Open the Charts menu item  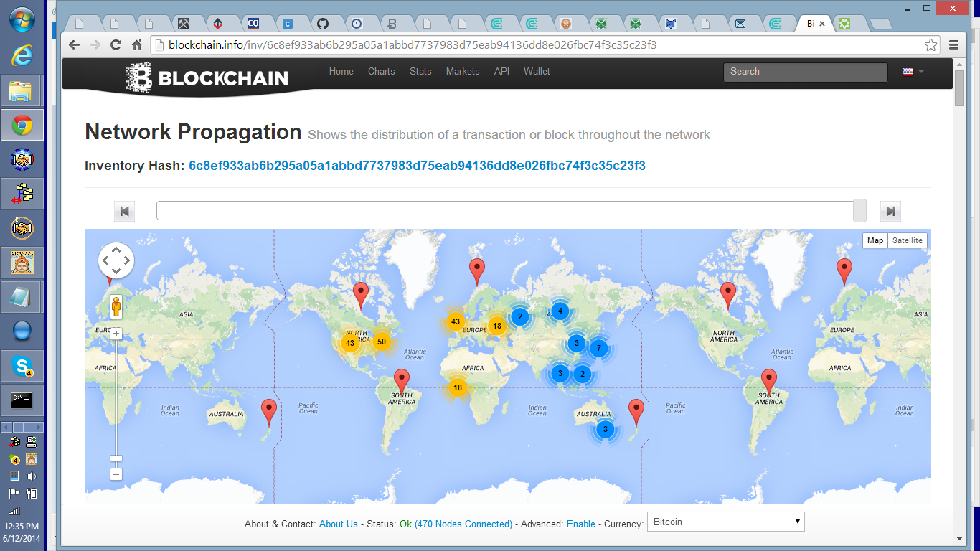(x=381, y=71)
